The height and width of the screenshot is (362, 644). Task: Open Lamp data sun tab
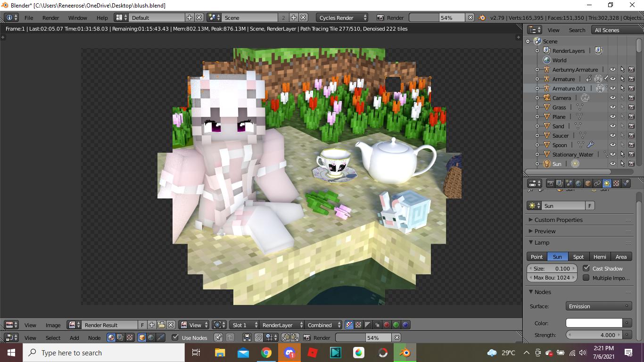coord(607,183)
